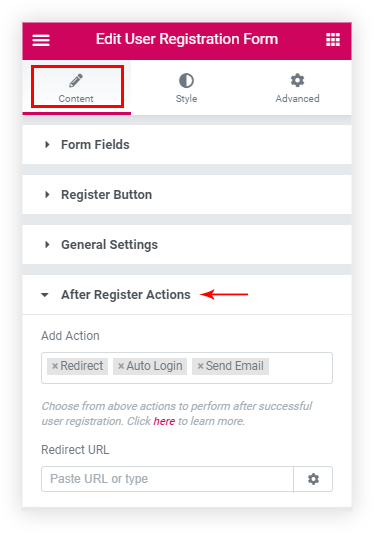374x533 pixels.
Task: Expand the Form Fields section
Action: point(187,145)
